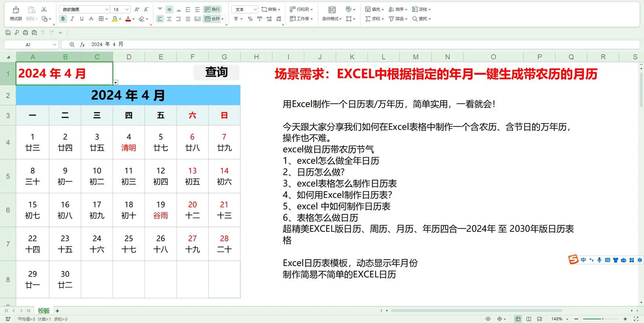Open the Fill (填充) menu

(x=374, y=9)
